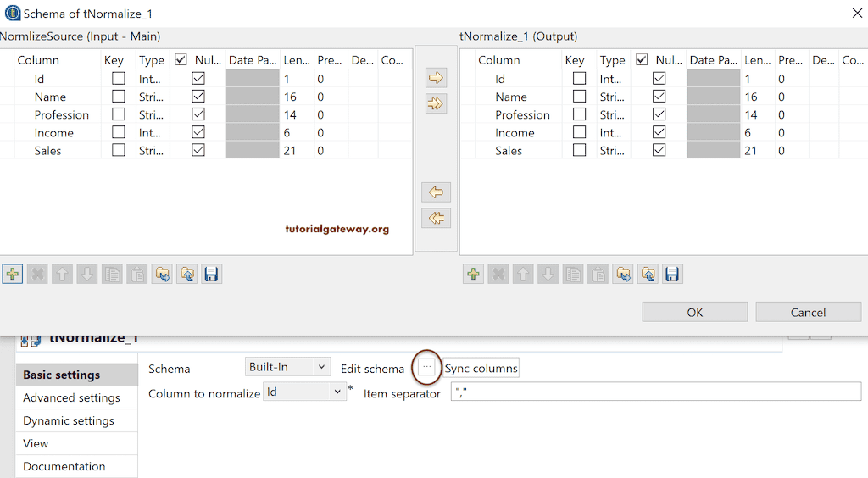Open Type cell of input Id row
The width and height of the screenshot is (868, 478).
(153, 79)
